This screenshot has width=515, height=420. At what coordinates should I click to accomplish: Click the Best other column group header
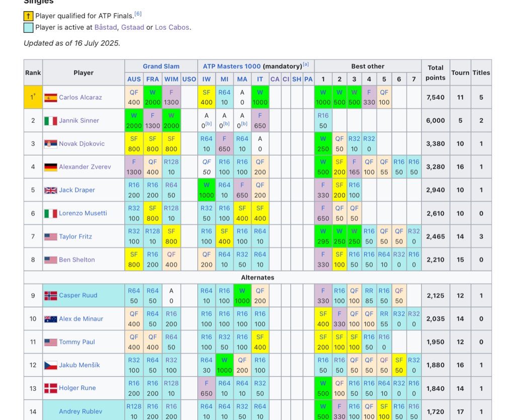click(x=368, y=66)
